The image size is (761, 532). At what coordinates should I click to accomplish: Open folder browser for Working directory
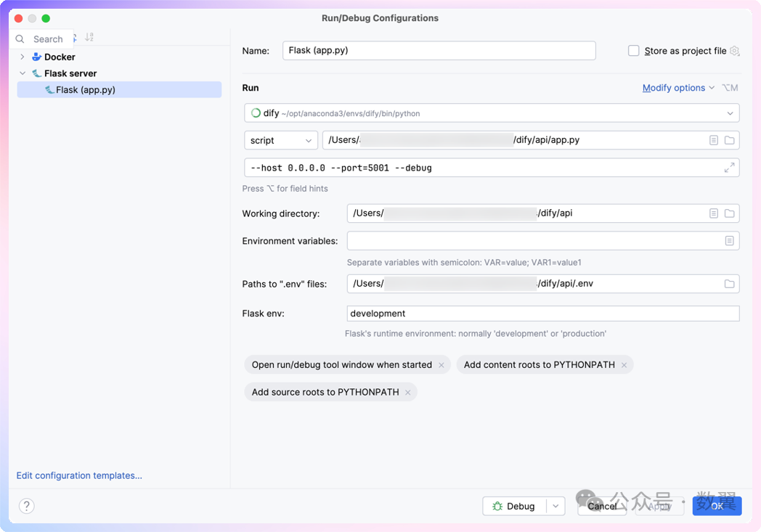(x=730, y=213)
